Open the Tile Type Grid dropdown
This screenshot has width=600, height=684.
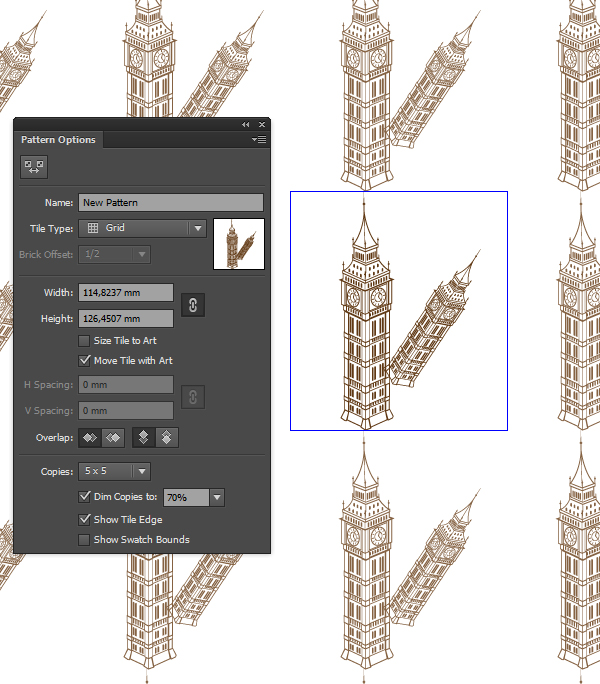coord(143,229)
